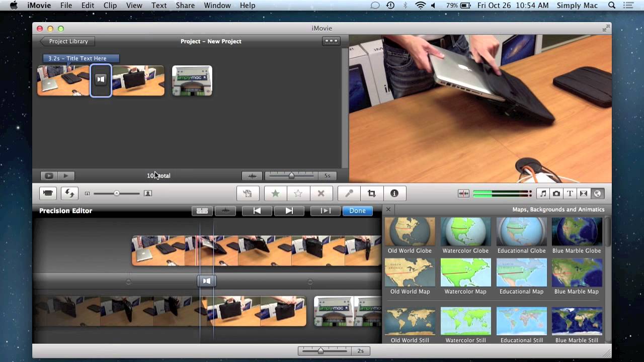Choose the Blue Marble Map
The width and height of the screenshot is (644, 362).
[577, 273]
